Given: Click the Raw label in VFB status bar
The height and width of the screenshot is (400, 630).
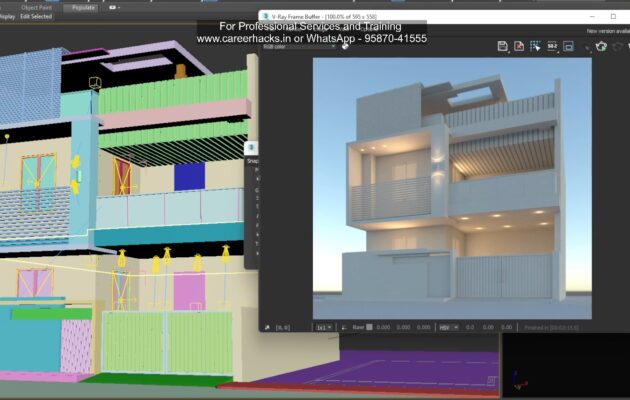Looking at the screenshot, I should [x=357, y=327].
